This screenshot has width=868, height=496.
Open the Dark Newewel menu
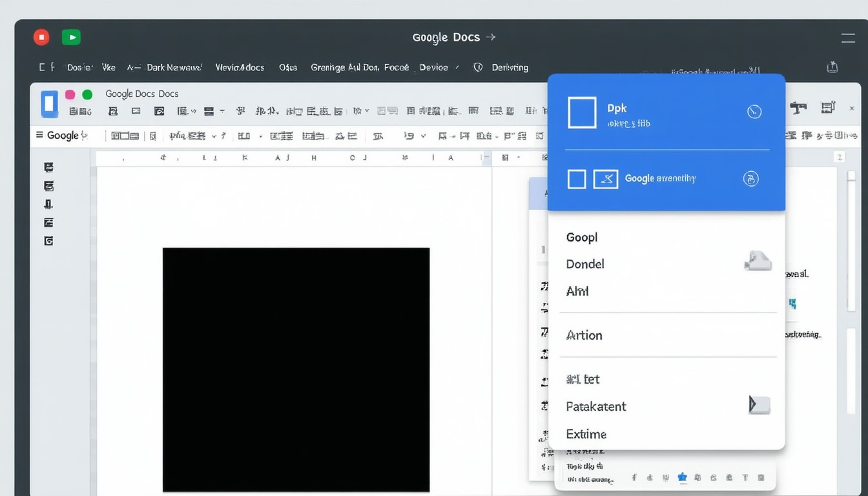(174, 67)
